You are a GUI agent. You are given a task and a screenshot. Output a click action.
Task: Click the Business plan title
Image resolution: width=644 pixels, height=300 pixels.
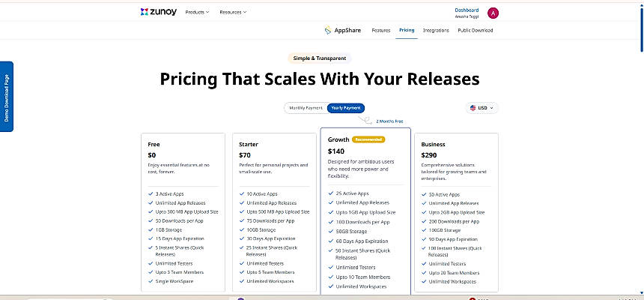click(x=433, y=145)
